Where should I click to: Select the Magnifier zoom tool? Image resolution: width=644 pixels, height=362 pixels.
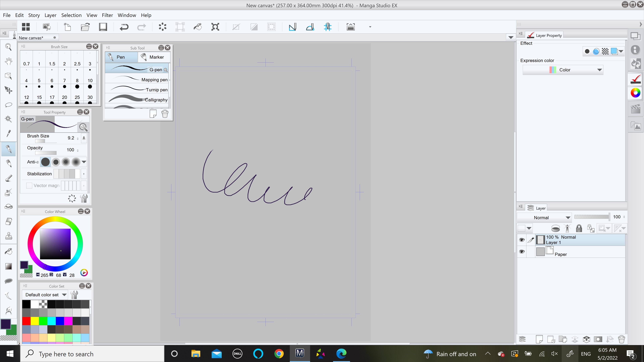pos(9,47)
